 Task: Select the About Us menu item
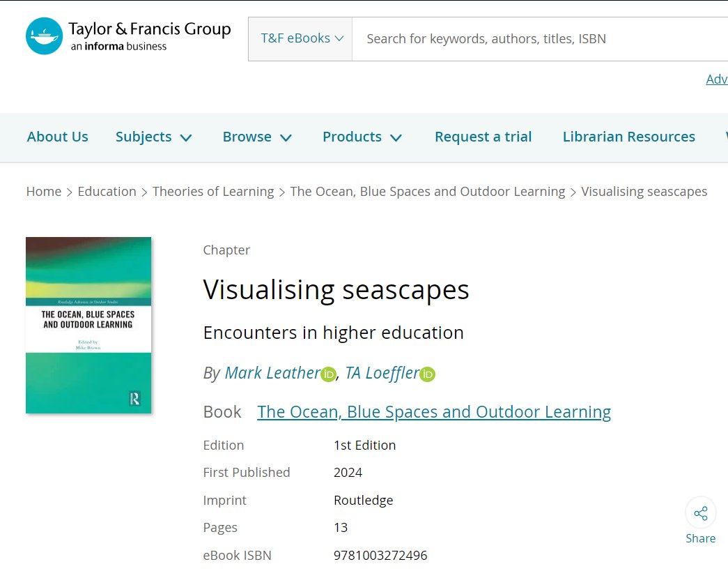point(57,137)
